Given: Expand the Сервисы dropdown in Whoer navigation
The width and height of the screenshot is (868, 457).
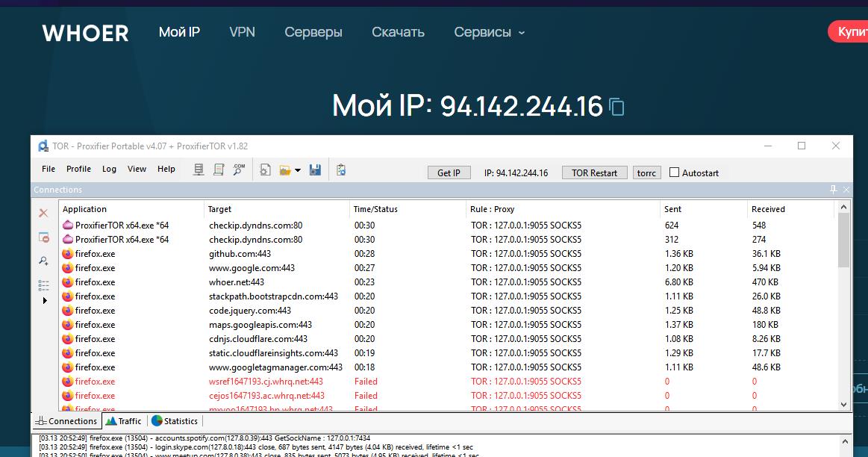Looking at the screenshot, I should coord(490,32).
